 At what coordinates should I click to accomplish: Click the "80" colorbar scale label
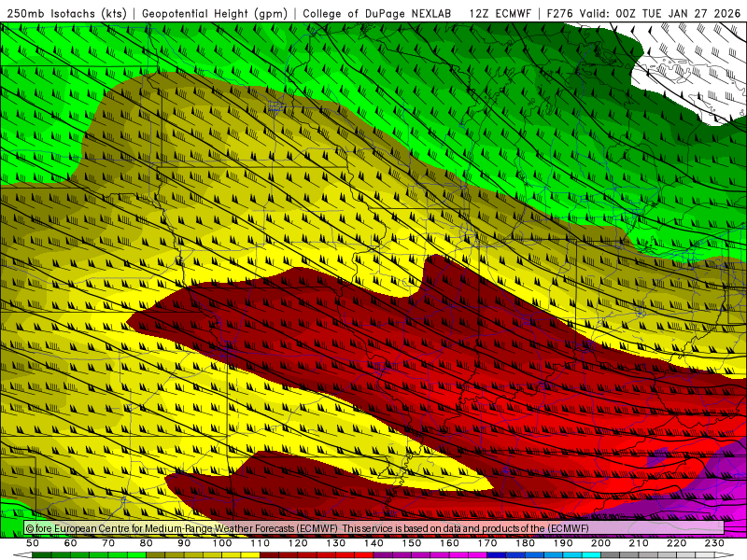point(146,543)
